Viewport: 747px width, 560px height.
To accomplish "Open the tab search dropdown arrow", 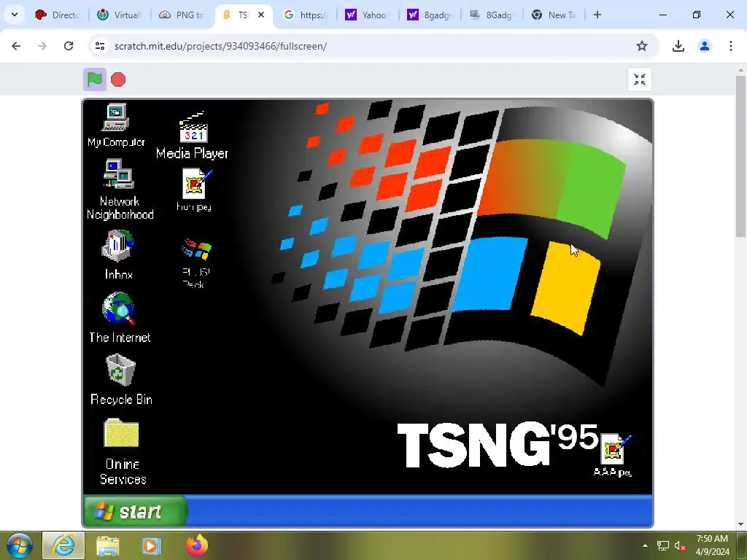I will coord(15,15).
